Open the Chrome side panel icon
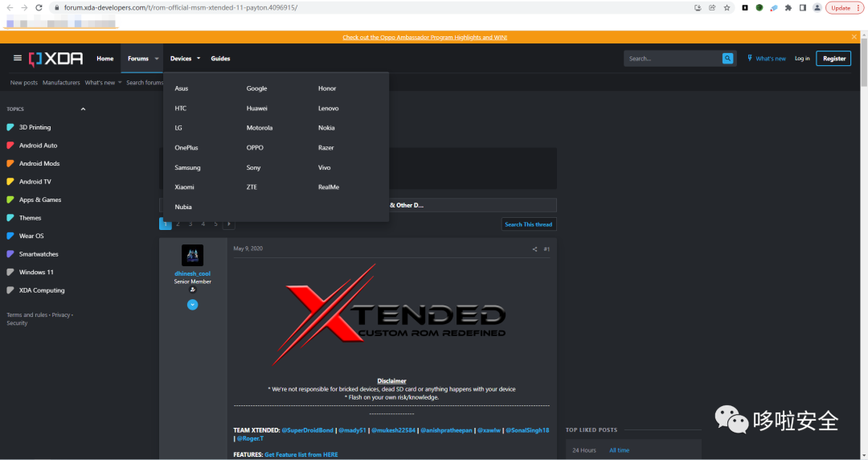Viewport: 868px width, 460px height. point(802,8)
